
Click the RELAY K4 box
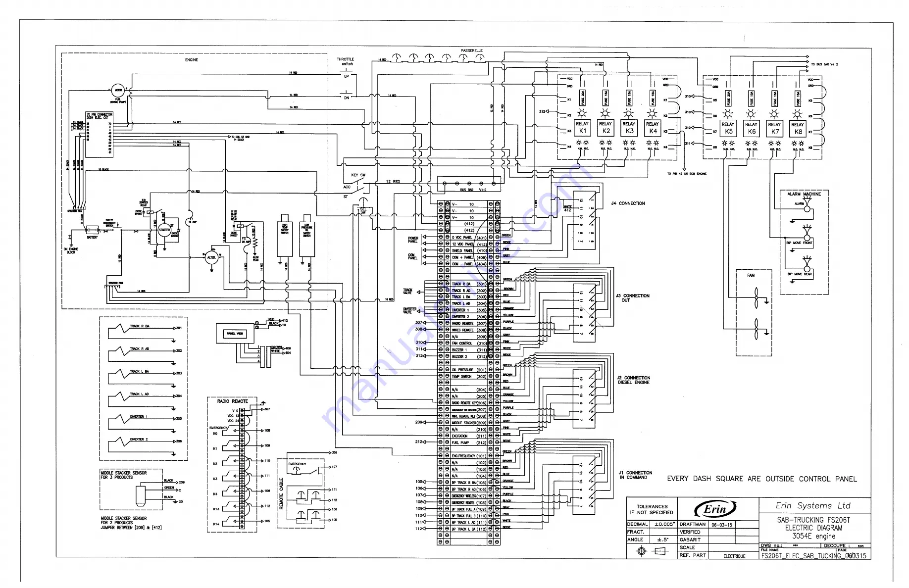point(653,128)
